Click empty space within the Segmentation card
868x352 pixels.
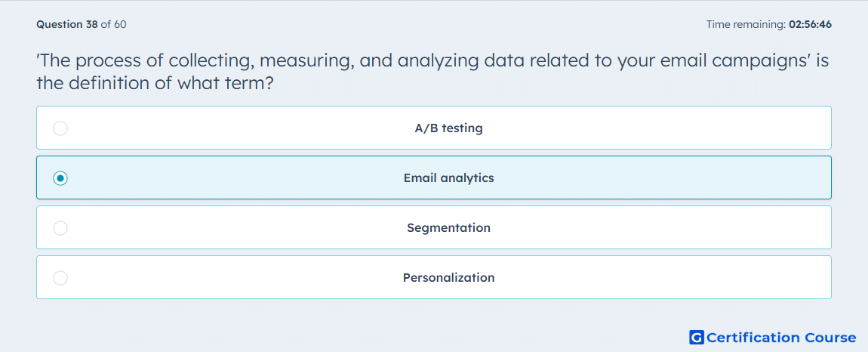pos(221,228)
